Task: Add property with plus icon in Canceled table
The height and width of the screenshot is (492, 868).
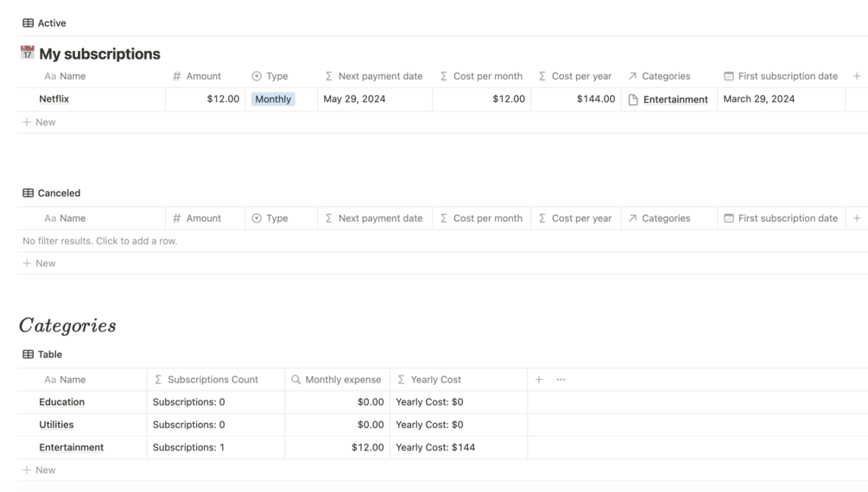Action: coord(856,218)
